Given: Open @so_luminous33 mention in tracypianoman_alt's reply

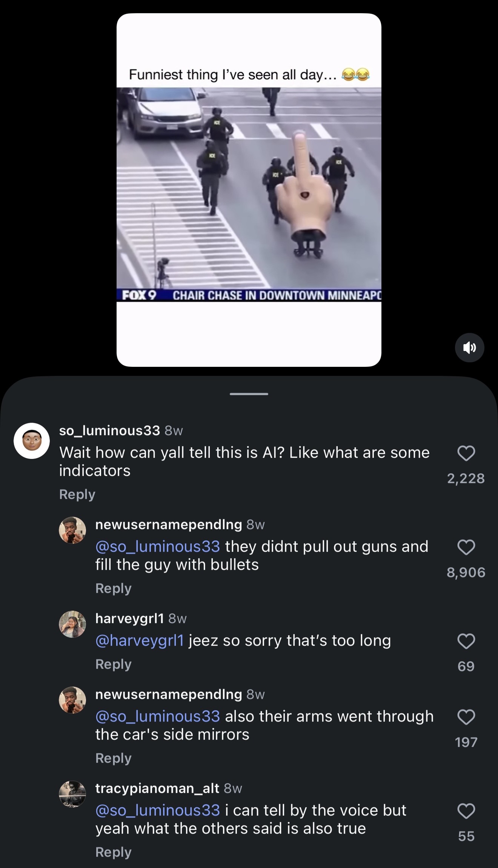Looking at the screenshot, I should pos(158,810).
